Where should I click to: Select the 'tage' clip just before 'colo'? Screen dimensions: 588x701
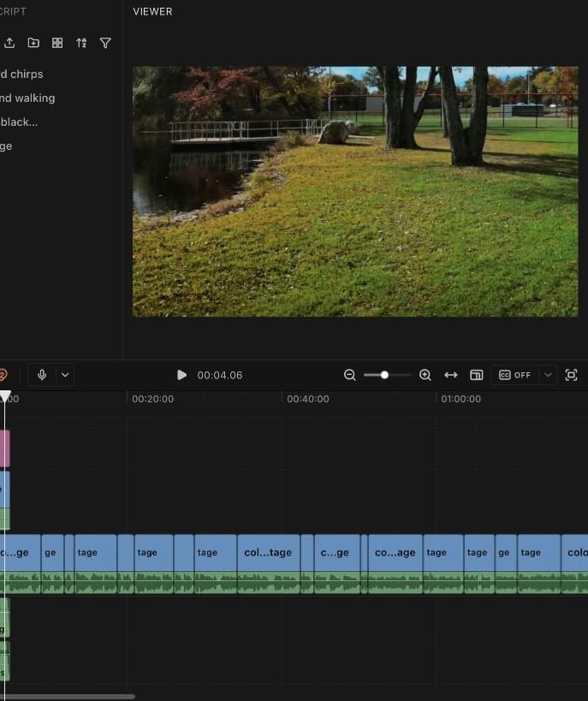click(x=539, y=553)
